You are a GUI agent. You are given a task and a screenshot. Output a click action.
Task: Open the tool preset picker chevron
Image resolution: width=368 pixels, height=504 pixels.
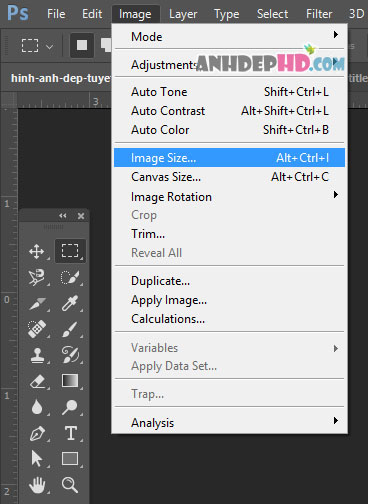pyautogui.click(x=49, y=47)
